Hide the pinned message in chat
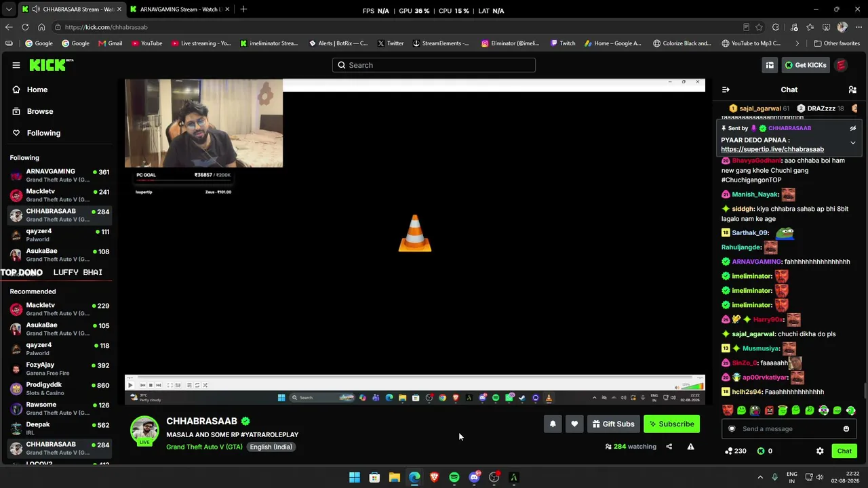The height and width of the screenshot is (488, 868). 853,128
